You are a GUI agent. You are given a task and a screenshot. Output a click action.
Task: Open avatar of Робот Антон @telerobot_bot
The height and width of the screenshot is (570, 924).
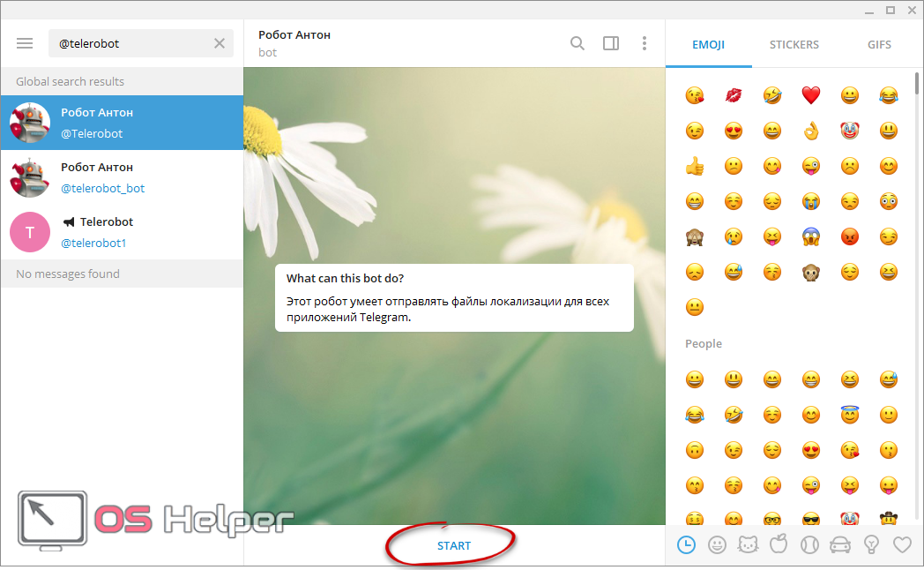[29, 177]
